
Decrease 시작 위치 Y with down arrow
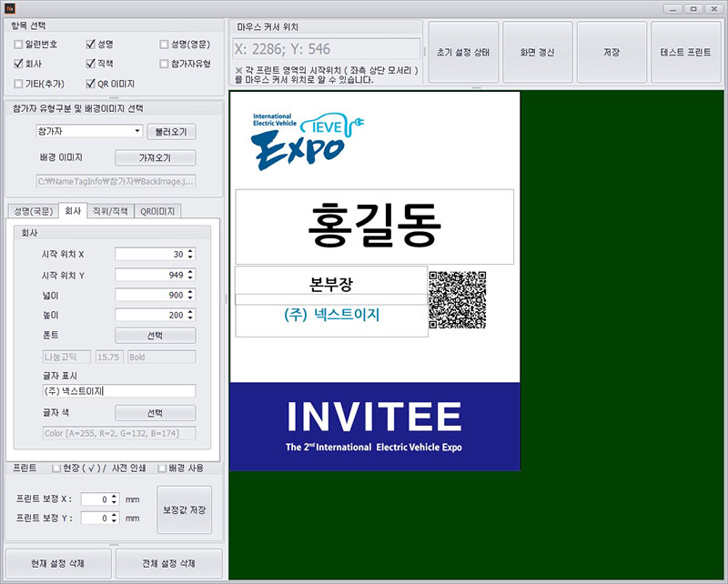click(x=190, y=277)
